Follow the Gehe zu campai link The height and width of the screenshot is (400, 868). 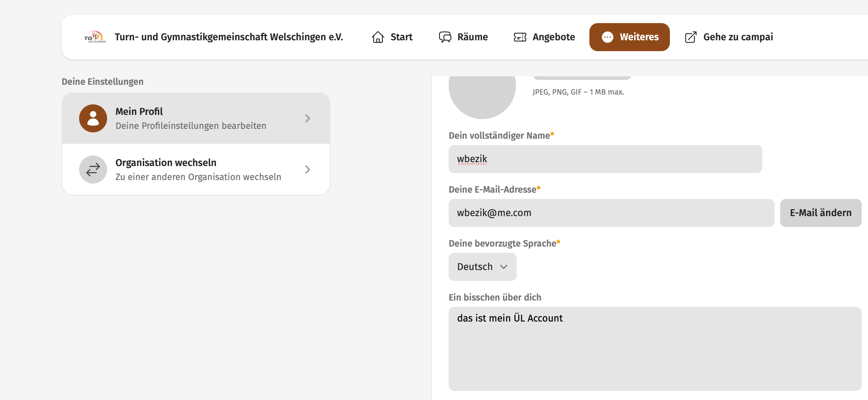[738, 37]
